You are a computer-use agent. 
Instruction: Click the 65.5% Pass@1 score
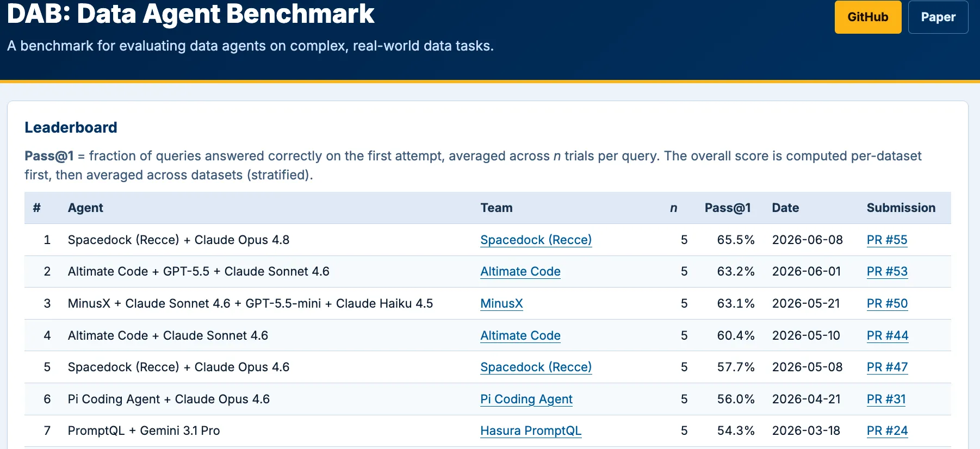pos(736,240)
